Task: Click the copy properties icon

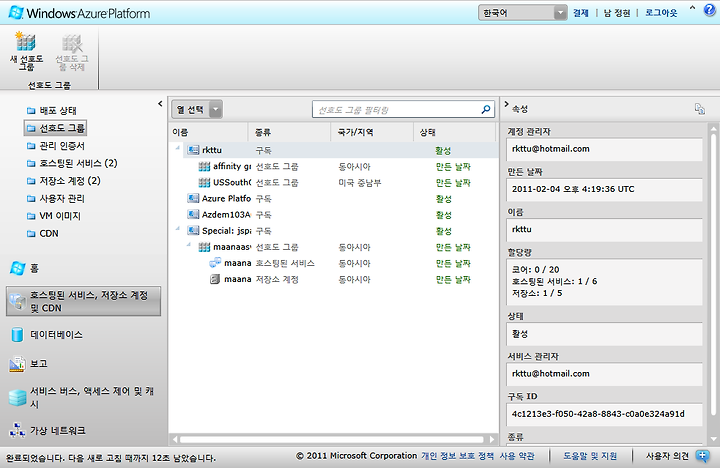Action: [x=699, y=109]
